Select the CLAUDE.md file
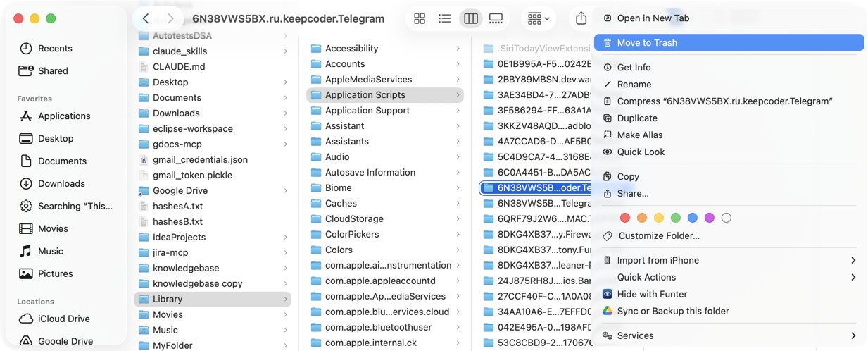The width and height of the screenshot is (868, 351). tap(213, 67)
